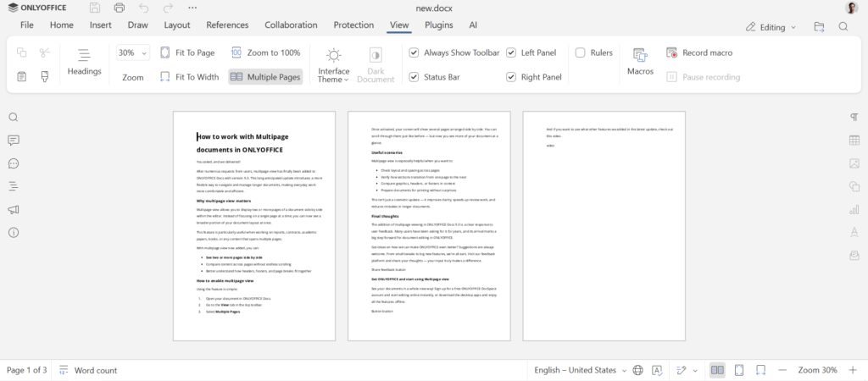
Task: Open the Headings navigation icon in left sidebar
Action: click(x=14, y=186)
